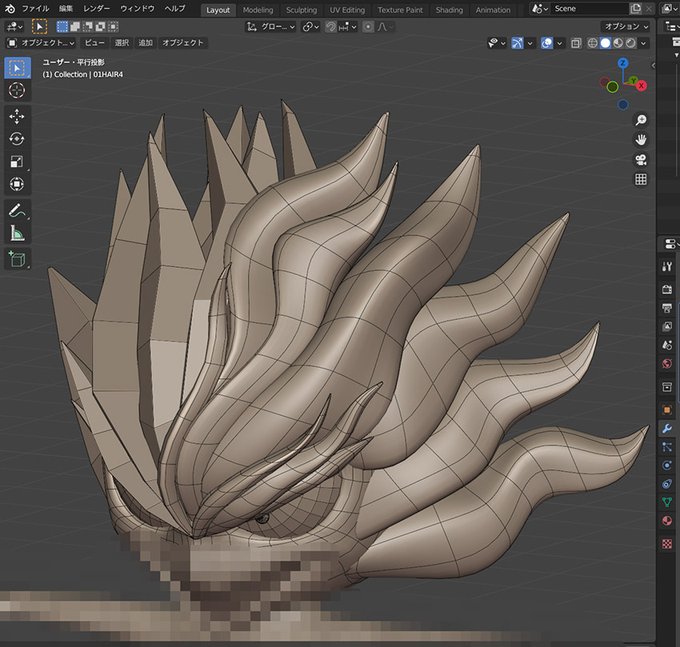Screen dimensions: 680x647
Task: Select the Rotate tool
Action: tap(17, 139)
